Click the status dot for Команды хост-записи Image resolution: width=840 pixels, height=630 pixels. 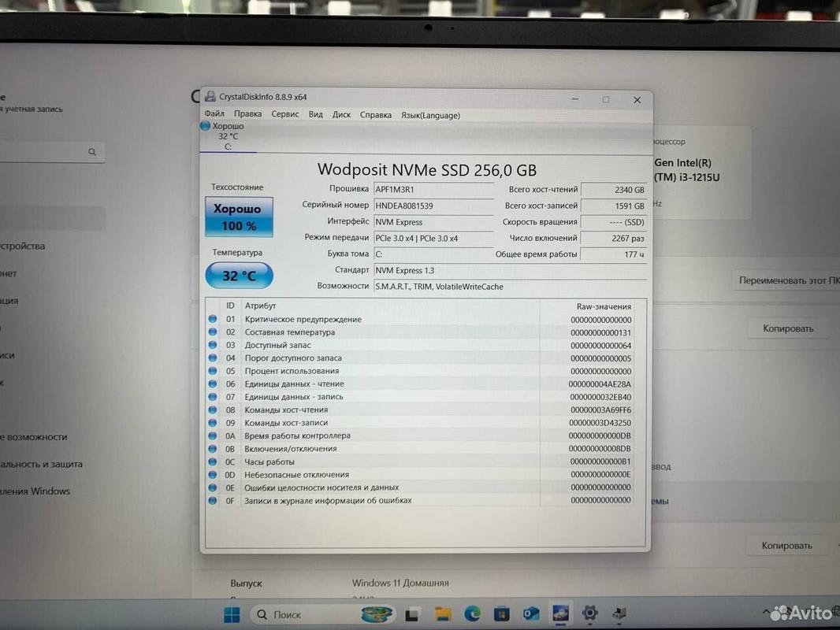[x=213, y=423]
